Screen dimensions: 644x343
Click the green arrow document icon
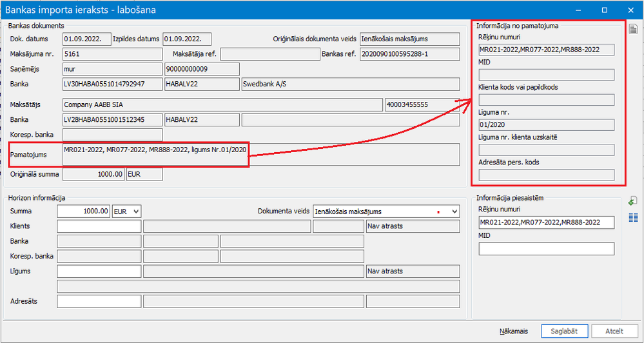(x=633, y=201)
